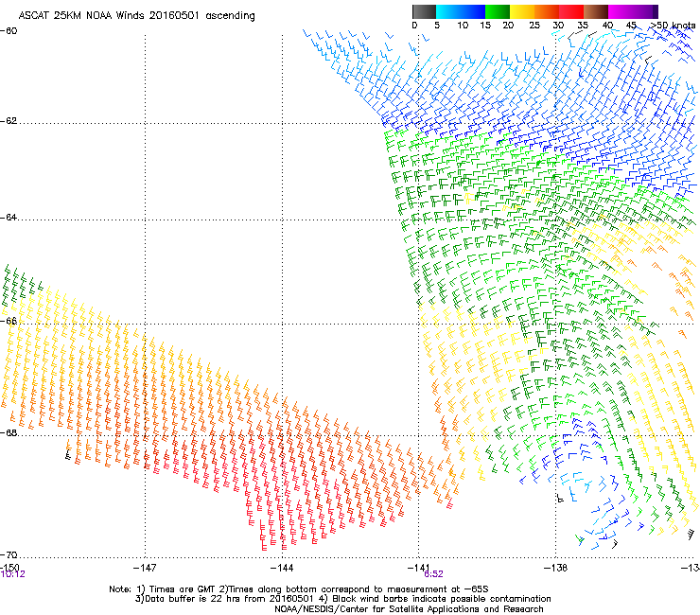Click the purple pass time "10:12"
The image size is (700, 615).
tap(12, 574)
